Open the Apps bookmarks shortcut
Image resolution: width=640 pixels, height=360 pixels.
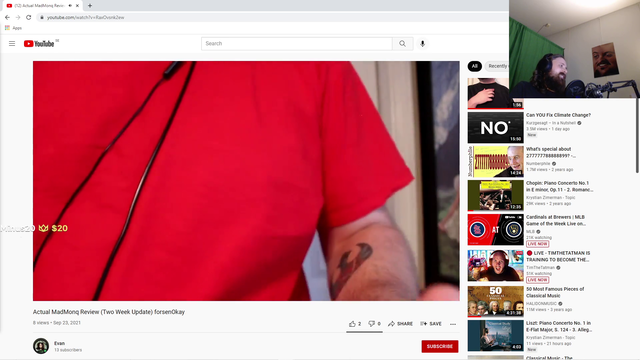13,28
